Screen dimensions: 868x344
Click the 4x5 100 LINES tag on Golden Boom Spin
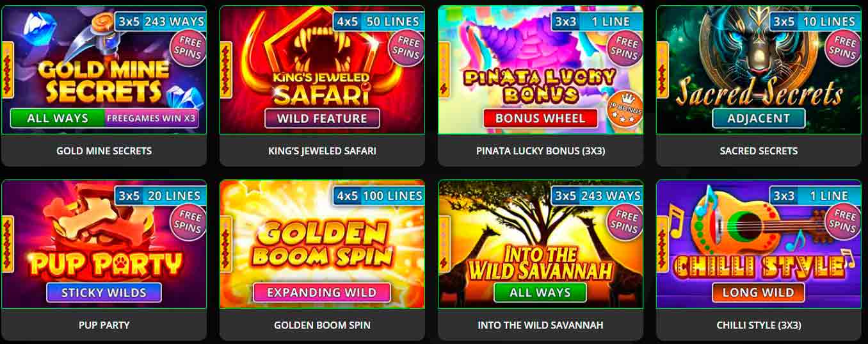(x=378, y=195)
